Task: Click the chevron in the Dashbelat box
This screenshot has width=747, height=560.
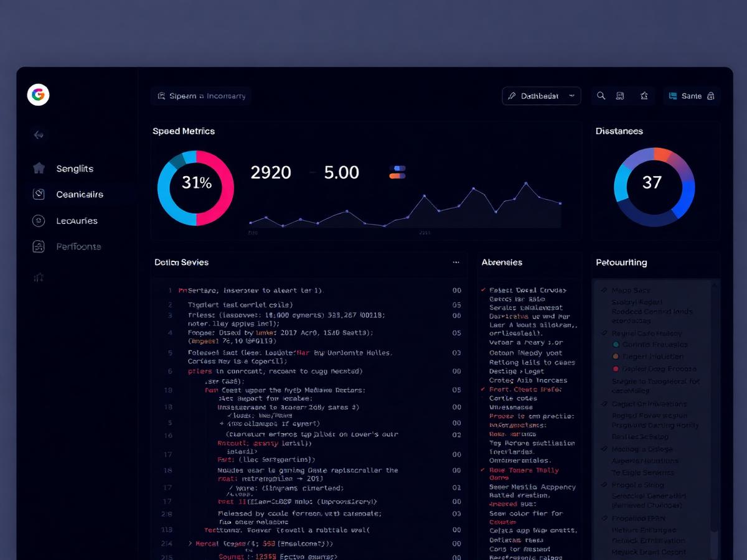Action: [571, 96]
